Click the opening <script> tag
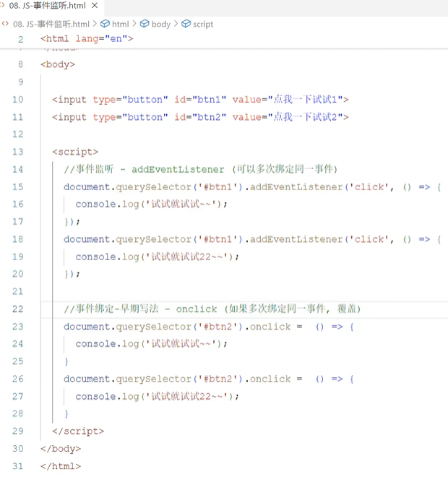 coord(75,152)
